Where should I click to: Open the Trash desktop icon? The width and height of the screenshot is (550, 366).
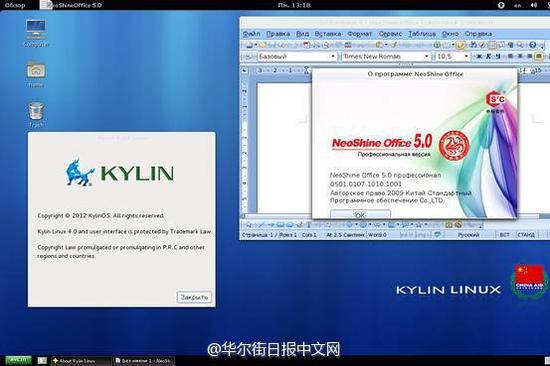[x=36, y=115]
